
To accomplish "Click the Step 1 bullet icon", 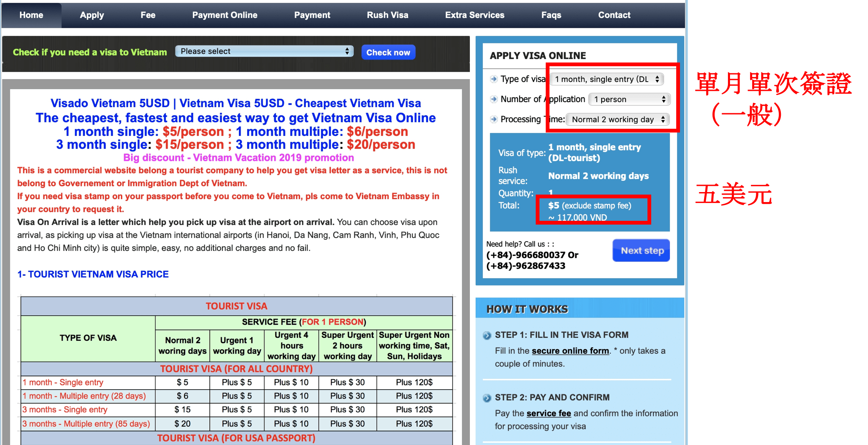I will click(x=487, y=335).
